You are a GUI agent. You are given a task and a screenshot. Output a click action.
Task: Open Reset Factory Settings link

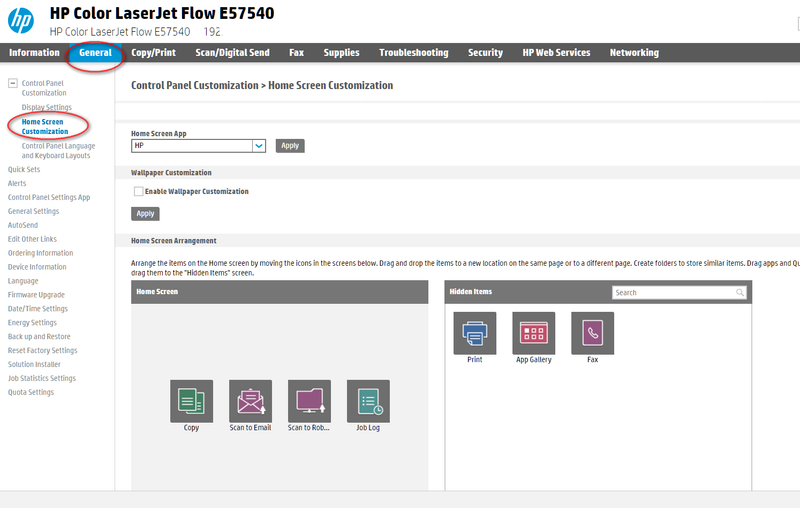coord(42,350)
